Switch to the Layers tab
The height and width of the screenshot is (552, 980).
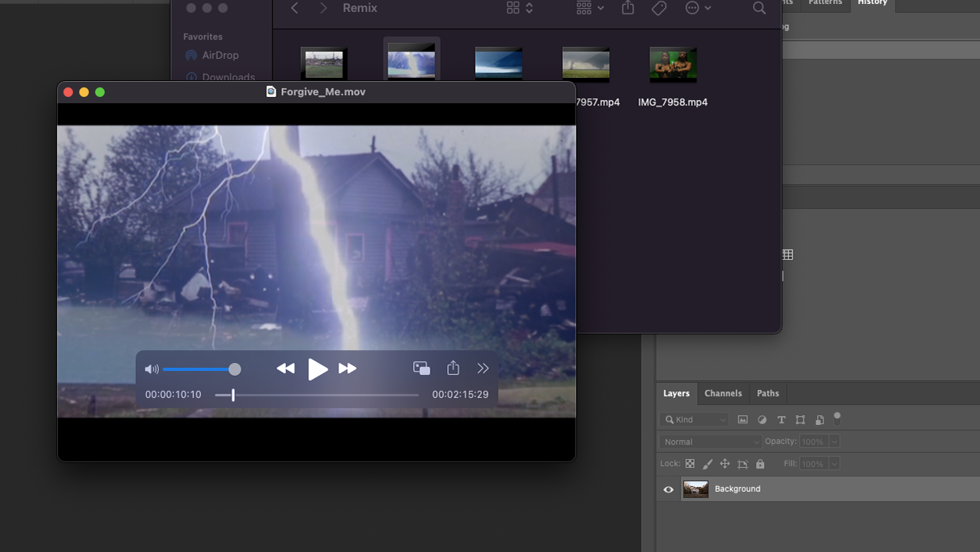click(677, 393)
